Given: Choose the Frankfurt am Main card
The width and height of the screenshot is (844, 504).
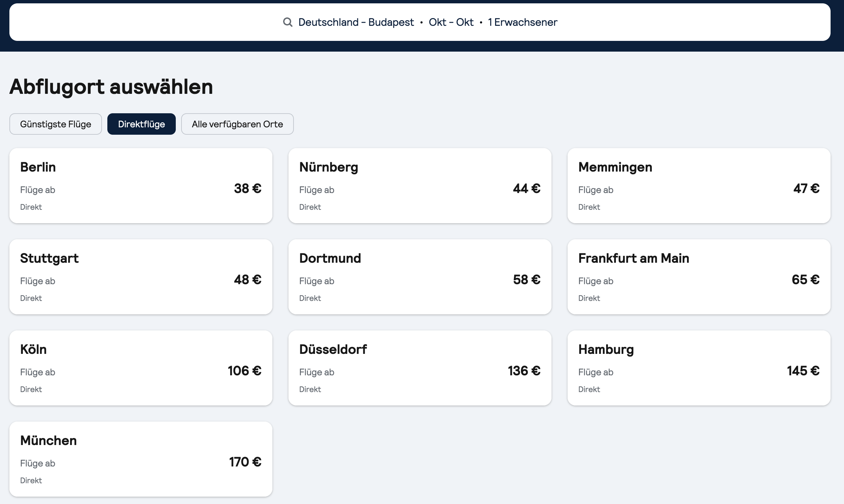Looking at the screenshot, I should click(699, 277).
